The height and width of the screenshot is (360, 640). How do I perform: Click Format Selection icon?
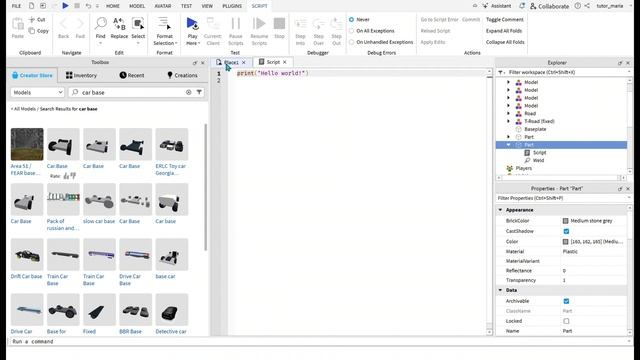(164, 24)
